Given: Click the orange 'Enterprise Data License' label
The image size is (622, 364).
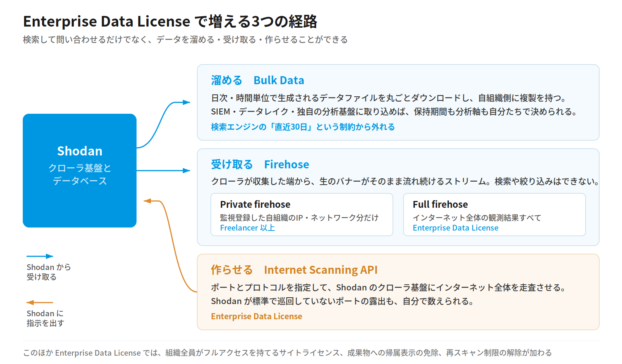Looking at the screenshot, I should point(257,316).
